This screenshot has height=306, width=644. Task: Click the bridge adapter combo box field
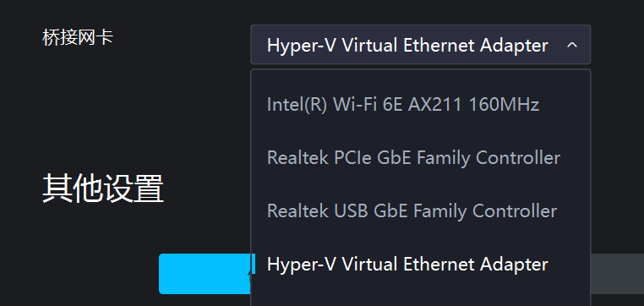421,44
